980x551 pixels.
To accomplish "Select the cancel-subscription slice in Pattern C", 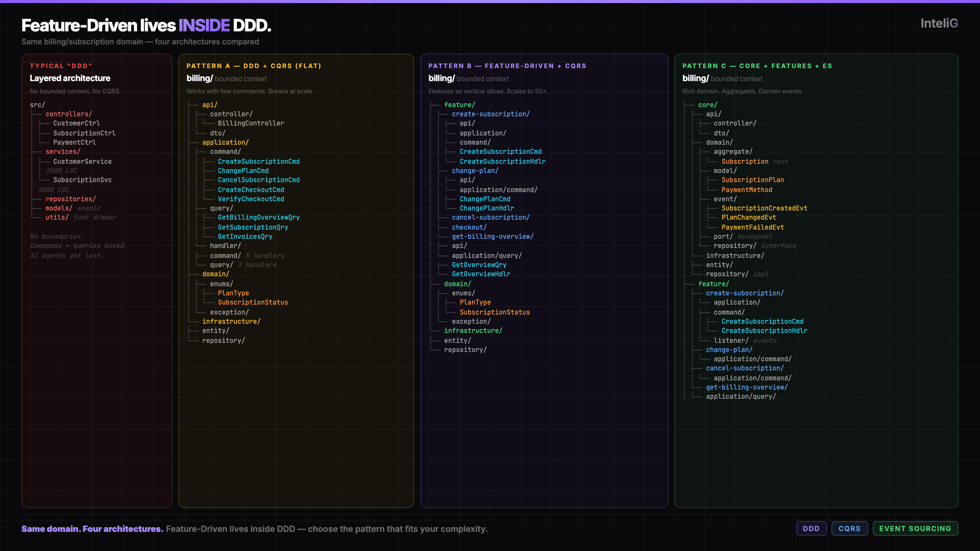I will coord(745,368).
